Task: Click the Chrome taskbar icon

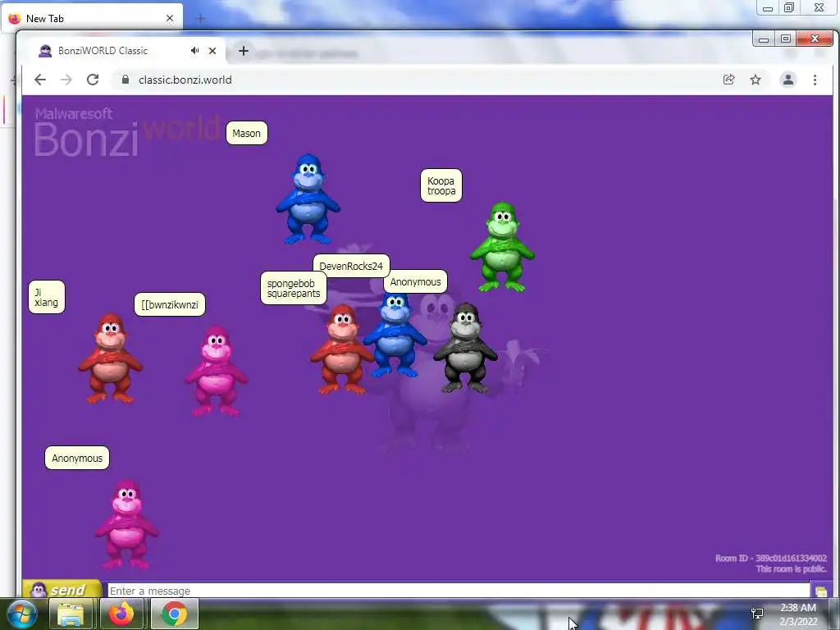Action: click(175, 614)
